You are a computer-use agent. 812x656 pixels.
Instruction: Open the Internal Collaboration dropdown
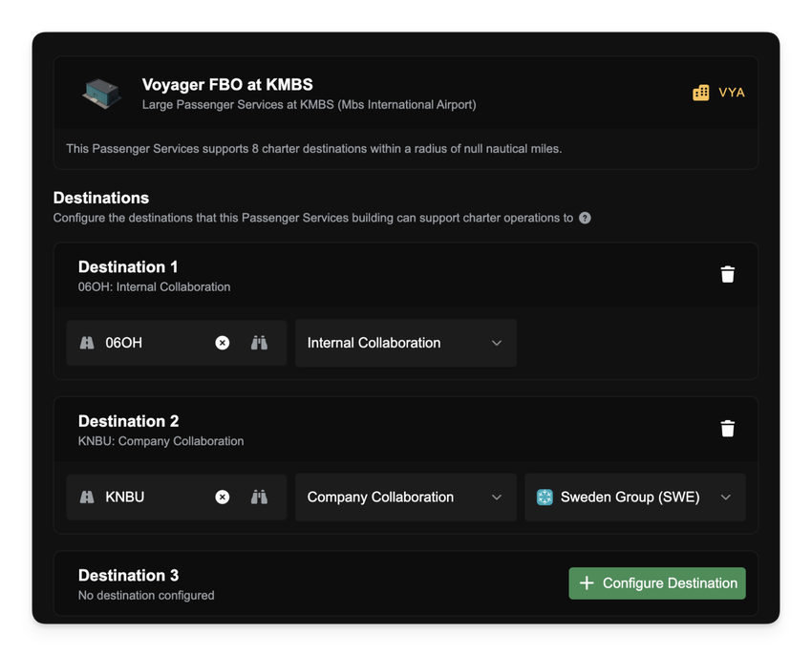[405, 343]
